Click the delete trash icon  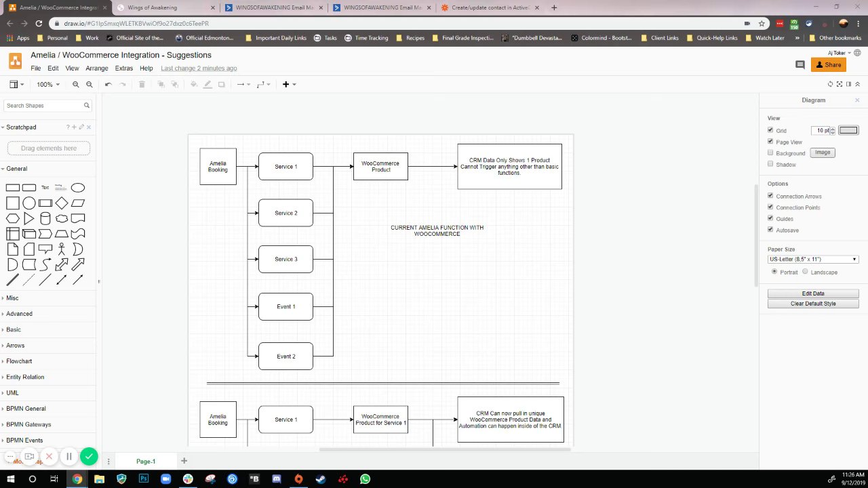pos(142,85)
